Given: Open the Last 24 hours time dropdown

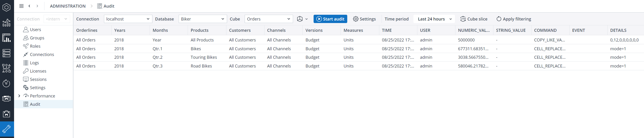Looking at the screenshot, I should 434,19.
